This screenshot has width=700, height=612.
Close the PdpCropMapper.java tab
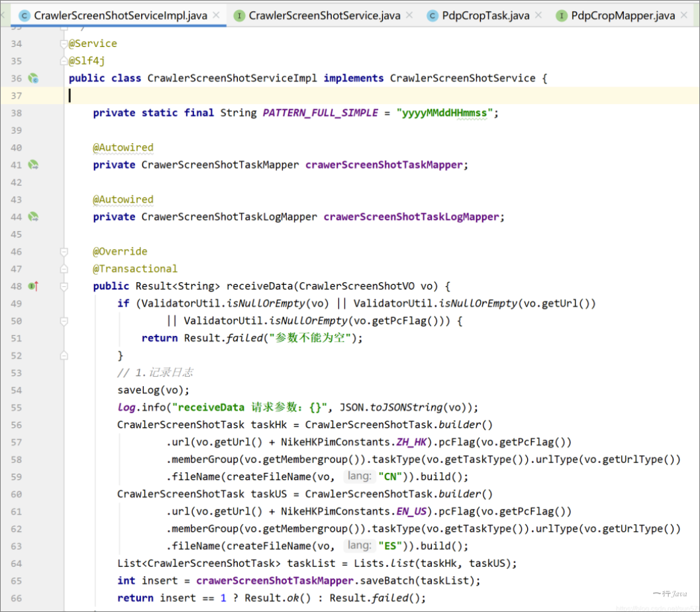pyautogui.click(x=684, y=15)
